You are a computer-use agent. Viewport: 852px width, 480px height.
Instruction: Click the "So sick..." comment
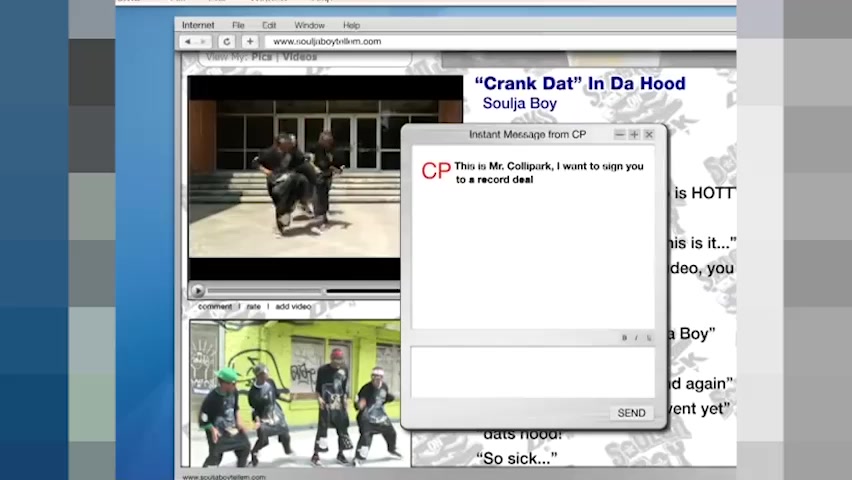click(516, 458)
